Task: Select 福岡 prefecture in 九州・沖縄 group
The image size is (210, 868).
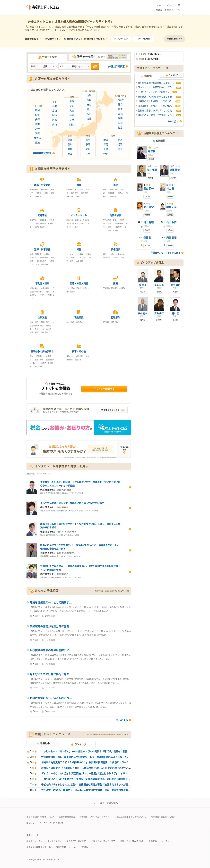Action: [x=37, y=110]
